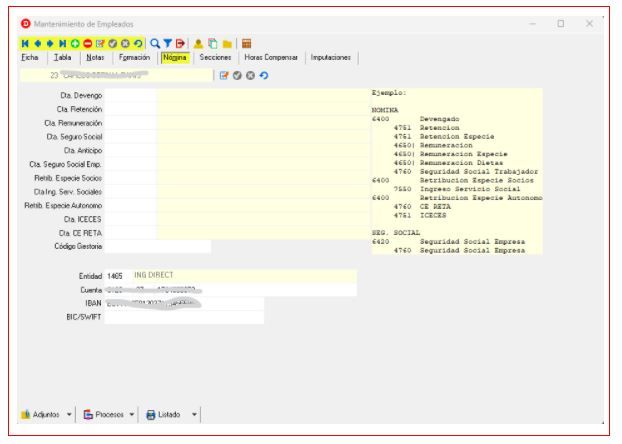The image size is (622, 444).
Task: Open the Formación tab
Action: click(x=134, y=58)
